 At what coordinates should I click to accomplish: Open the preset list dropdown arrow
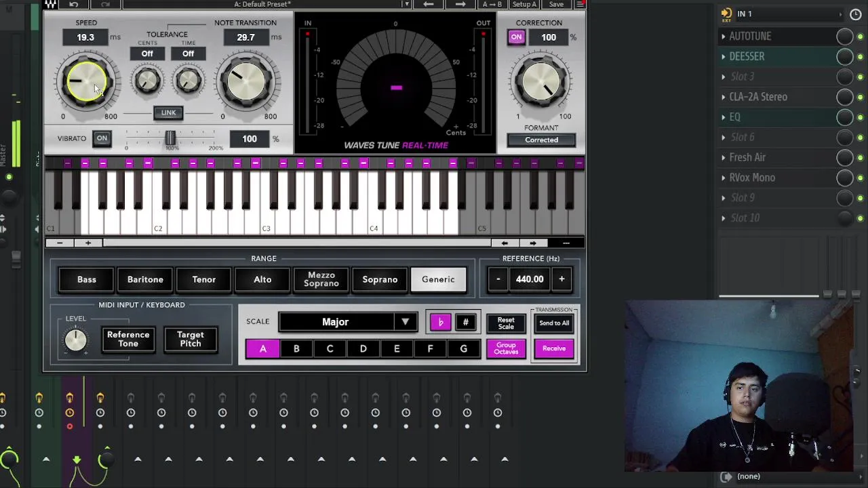tap(406, 4)
